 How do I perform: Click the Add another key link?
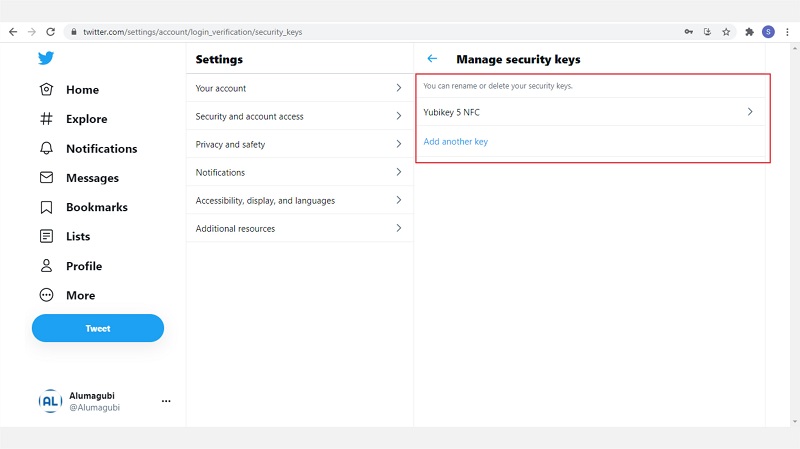pos(456,141)
